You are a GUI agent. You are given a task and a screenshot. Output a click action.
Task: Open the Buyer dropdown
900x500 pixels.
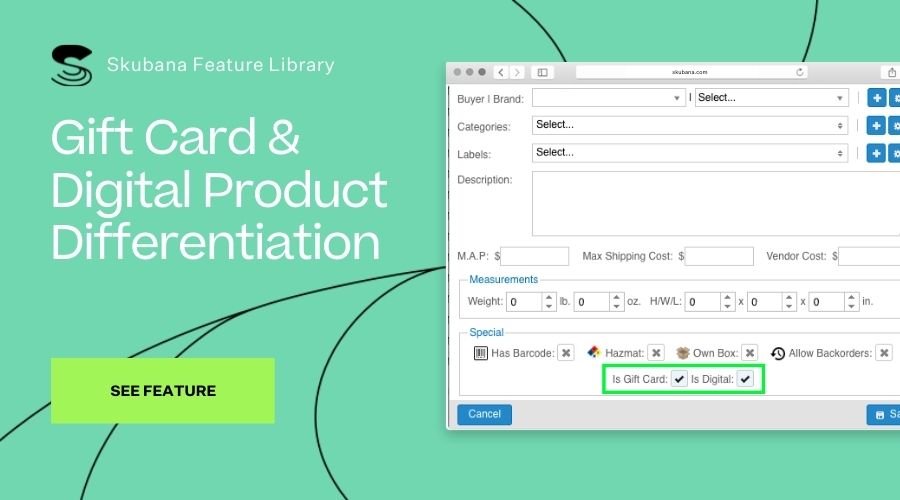point(608,98)
